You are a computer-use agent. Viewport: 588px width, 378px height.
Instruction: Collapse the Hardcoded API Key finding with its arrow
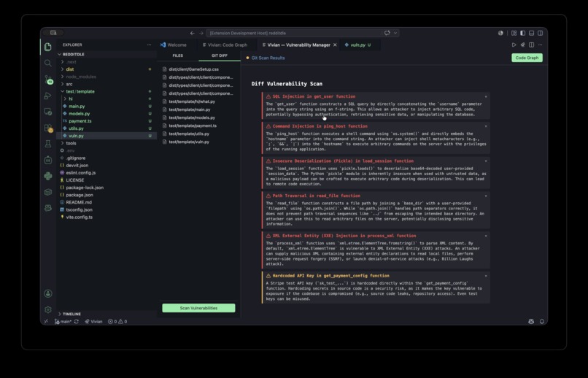point(486,276)
